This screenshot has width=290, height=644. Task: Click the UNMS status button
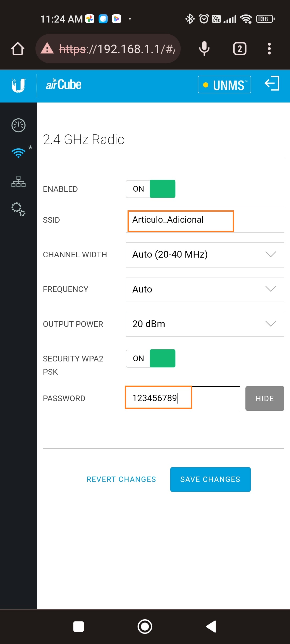(x=224, y=85)
